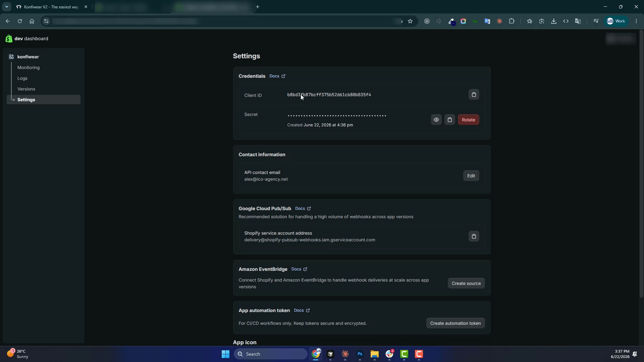Go back in browser history
Screen dimensions: 644x362
(x=8, y=21)
